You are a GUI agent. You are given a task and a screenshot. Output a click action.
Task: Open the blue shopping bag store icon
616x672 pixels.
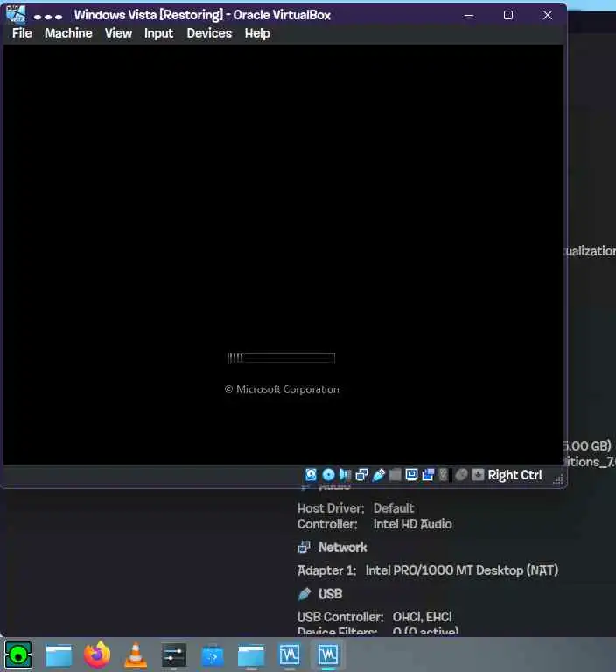(x=213, y=655)
